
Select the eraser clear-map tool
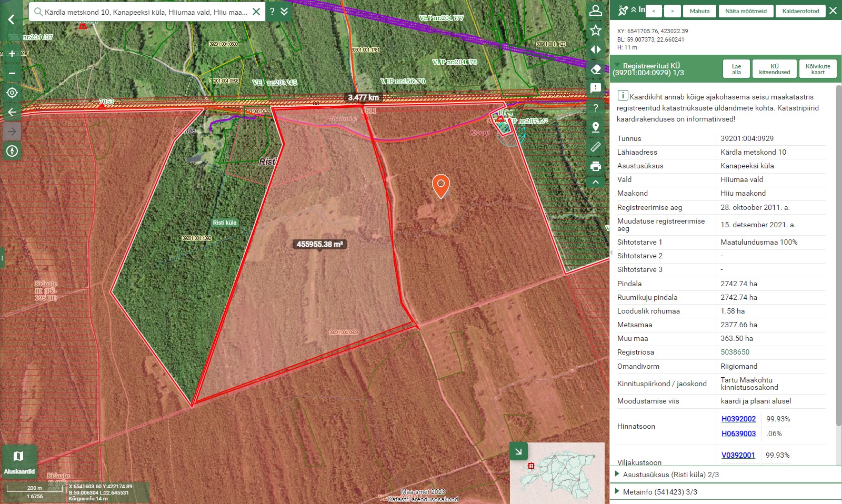(596, 69)
